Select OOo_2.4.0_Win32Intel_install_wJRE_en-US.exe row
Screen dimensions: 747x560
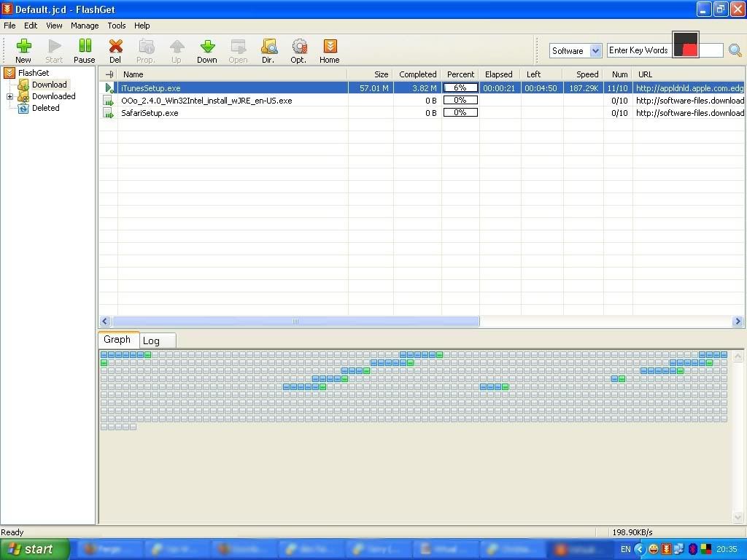[422, 101]
